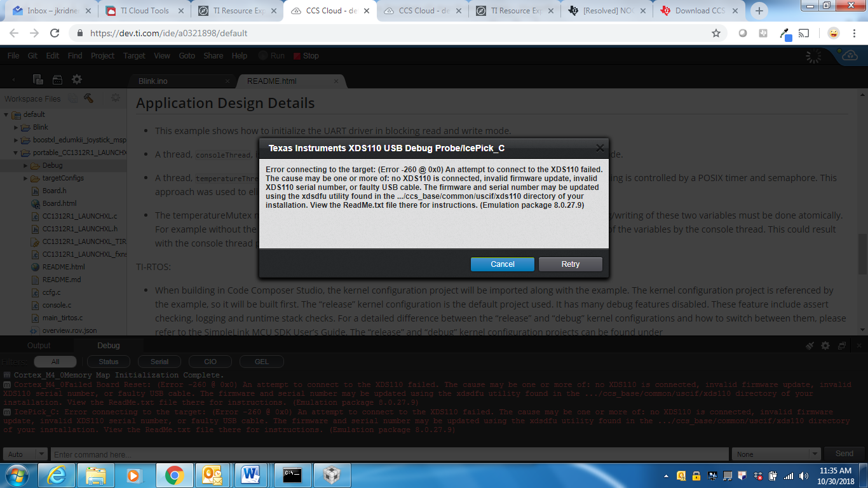
Task: Open the Share menu
Action: 214,56
